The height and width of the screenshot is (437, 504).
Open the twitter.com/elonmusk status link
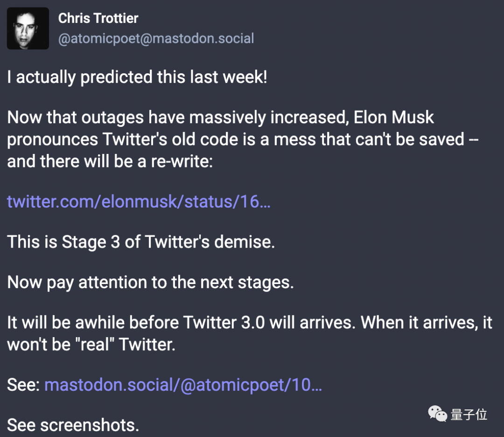tap(139, 201)
